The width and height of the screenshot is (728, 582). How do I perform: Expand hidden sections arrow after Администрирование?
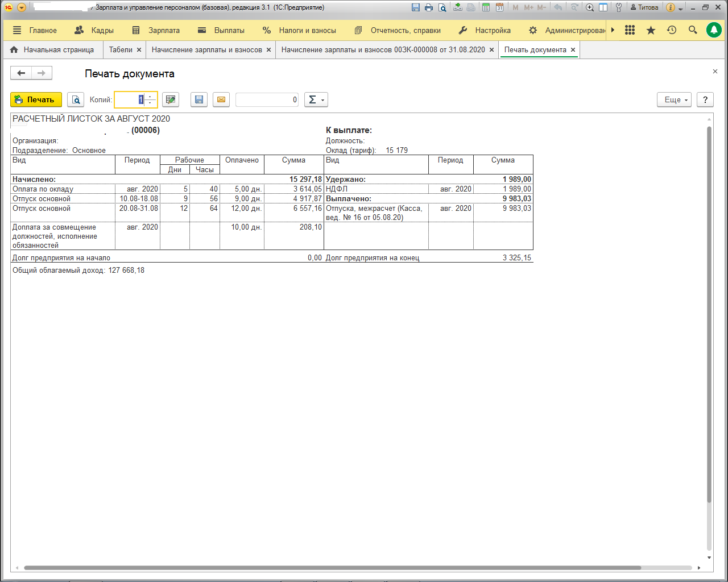(613, 30)
